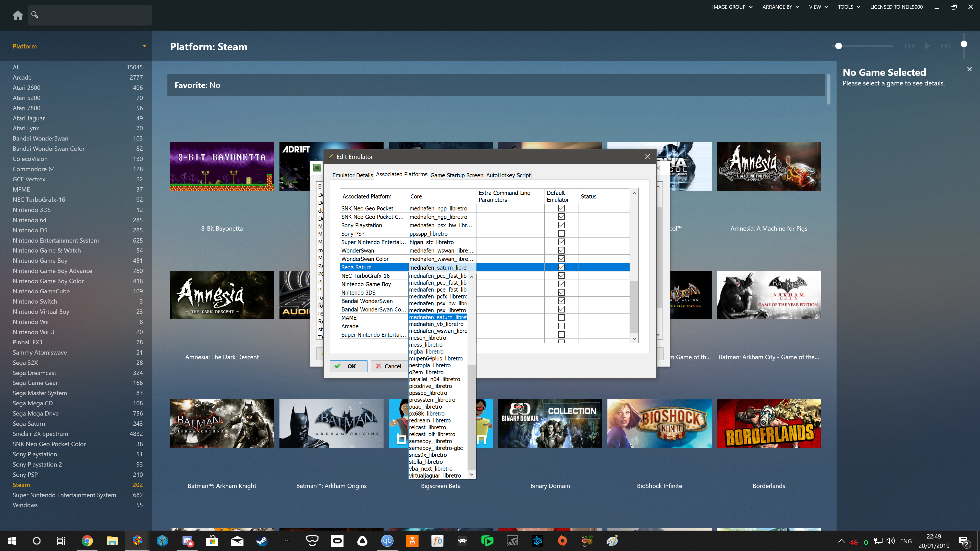Choose mupen64plus_libretro from the core dropdown

[x=437, y=359]
